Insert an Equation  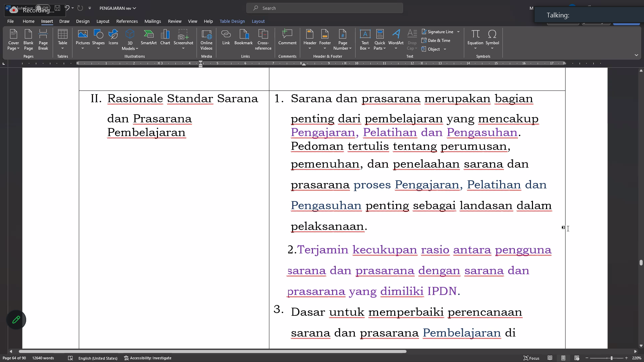(x=475, y=40)
